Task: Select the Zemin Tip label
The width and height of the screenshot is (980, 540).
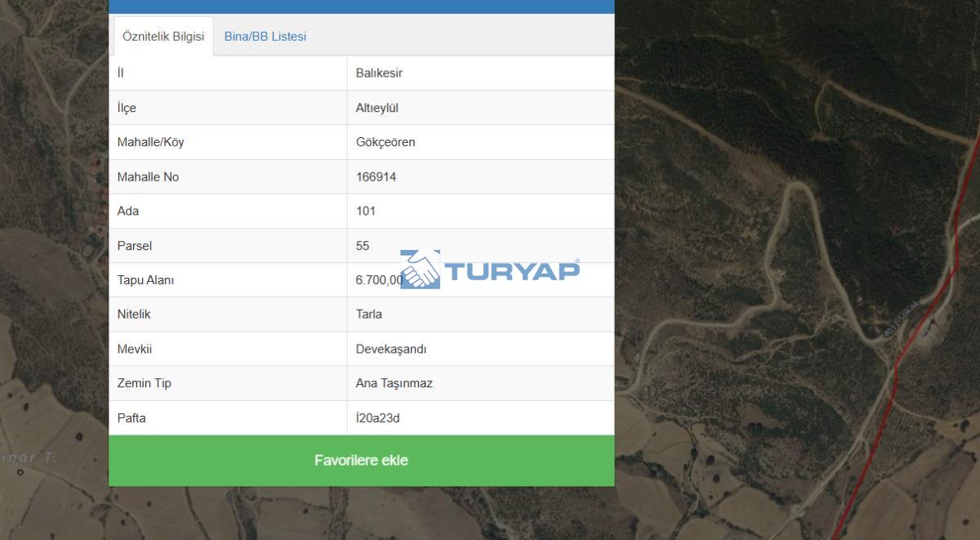Action: tap(144, 383)
